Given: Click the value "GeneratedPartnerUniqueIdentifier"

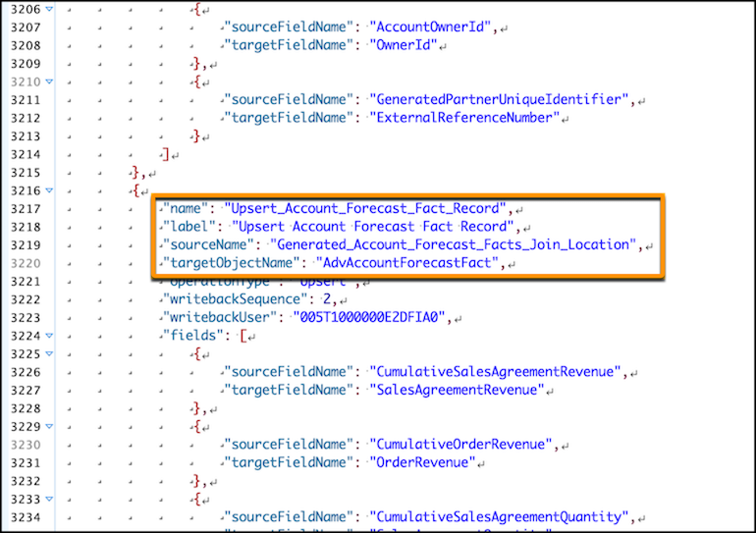Looking at the screenshot, I should click(499, 100).
